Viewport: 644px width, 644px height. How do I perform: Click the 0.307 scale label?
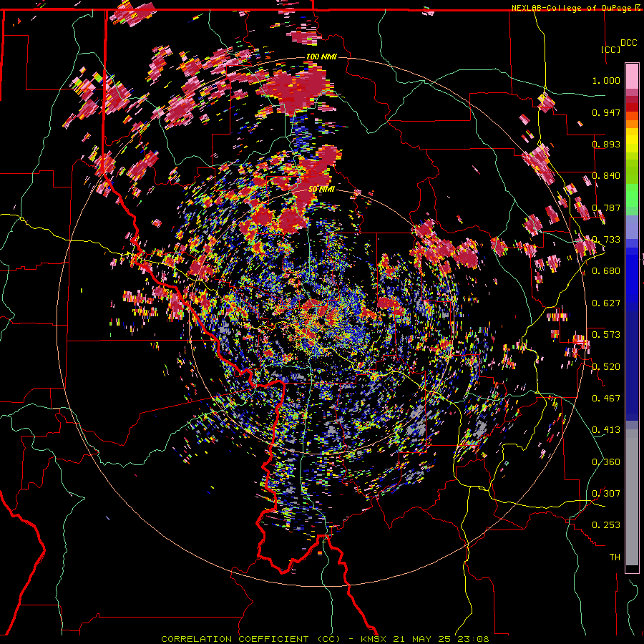606,494
